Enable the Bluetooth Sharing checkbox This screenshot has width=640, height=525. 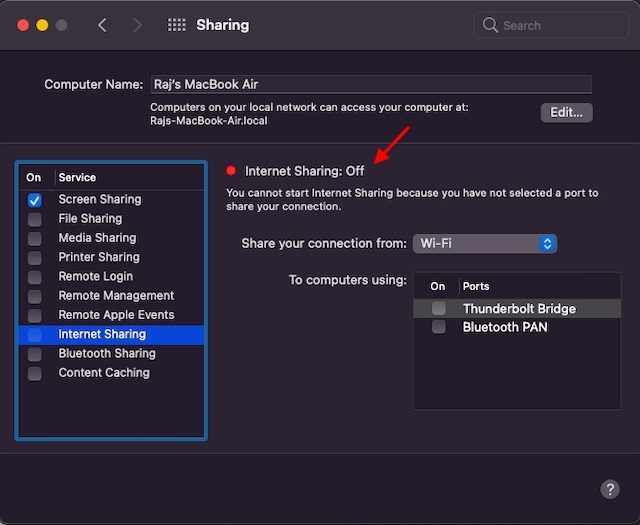coord(35,354)
